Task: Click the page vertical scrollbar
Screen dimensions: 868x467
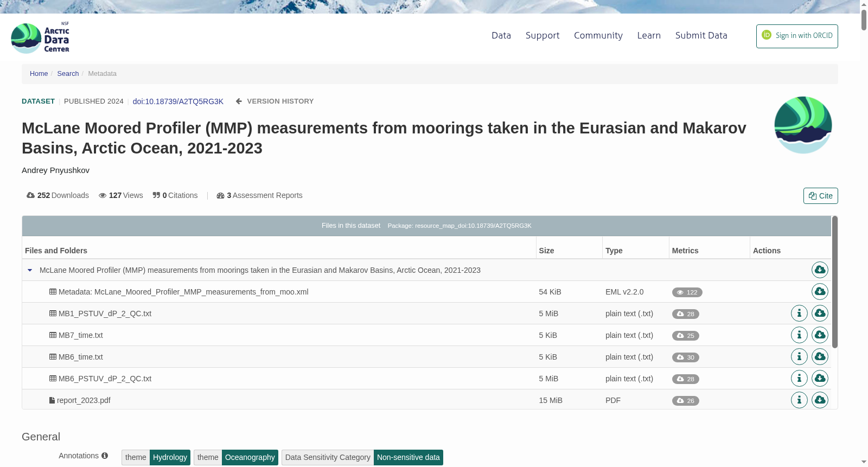Action: 864,19
